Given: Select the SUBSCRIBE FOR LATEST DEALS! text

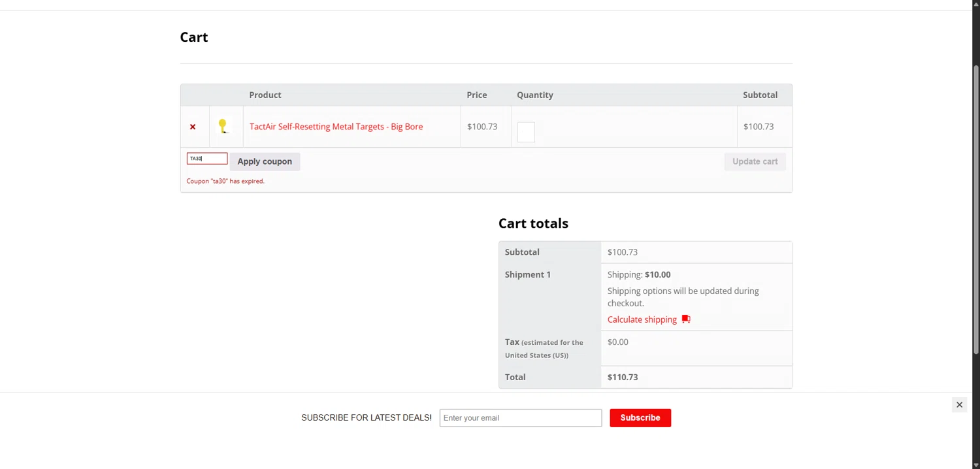Looking at the screenshot, I should point(367,417).
